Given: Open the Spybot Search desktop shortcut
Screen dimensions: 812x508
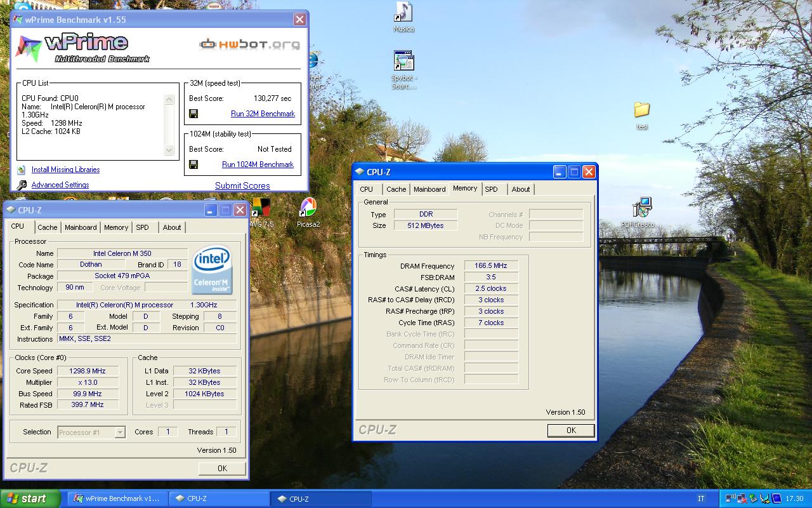Looking at the screenshot, I should pyautogui.click(x=403, y=70).
